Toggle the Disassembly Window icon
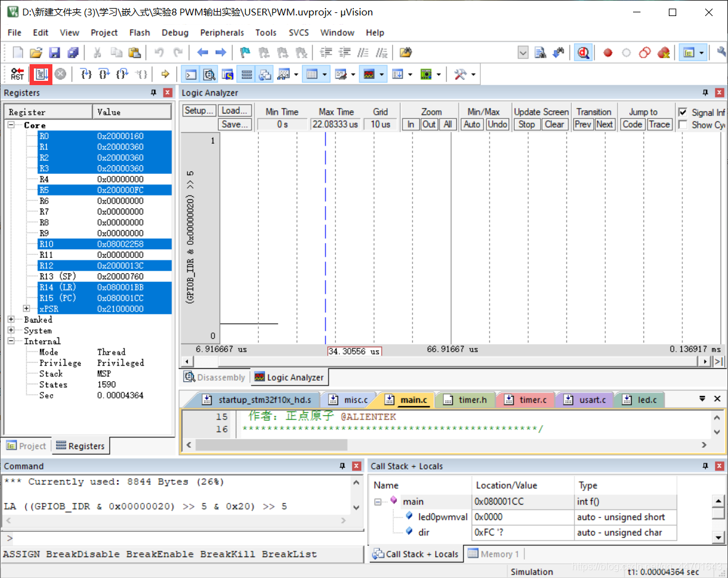 click(210, 75)
